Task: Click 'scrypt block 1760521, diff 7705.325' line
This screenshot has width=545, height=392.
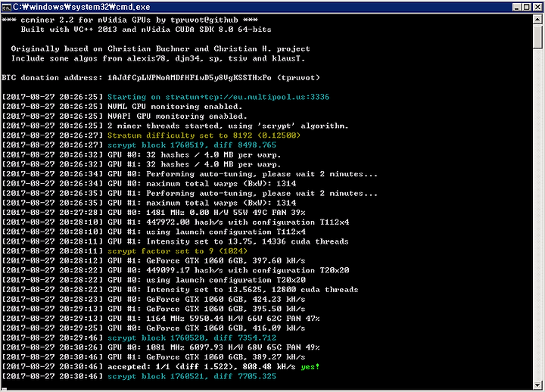Action: [x=139, y=377]
